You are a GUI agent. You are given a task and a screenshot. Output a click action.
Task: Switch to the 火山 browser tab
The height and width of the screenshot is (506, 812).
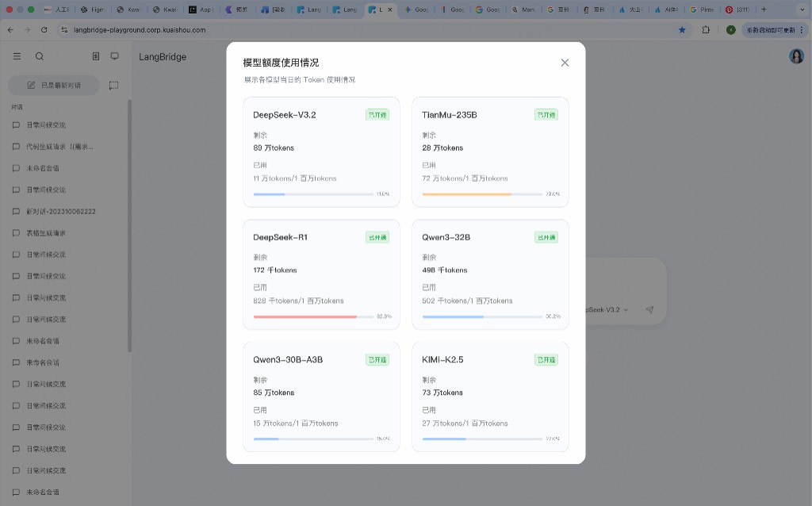[630, 10]
